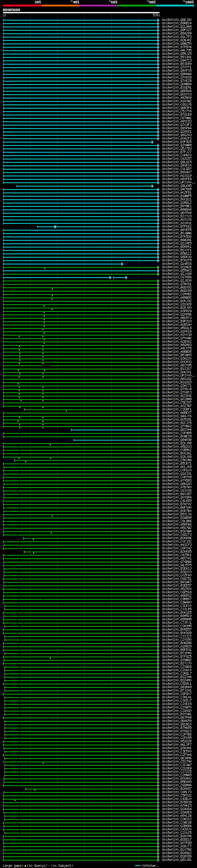Select the UniRef100_A4L795 label
The image size is (197, 868).
177,50
